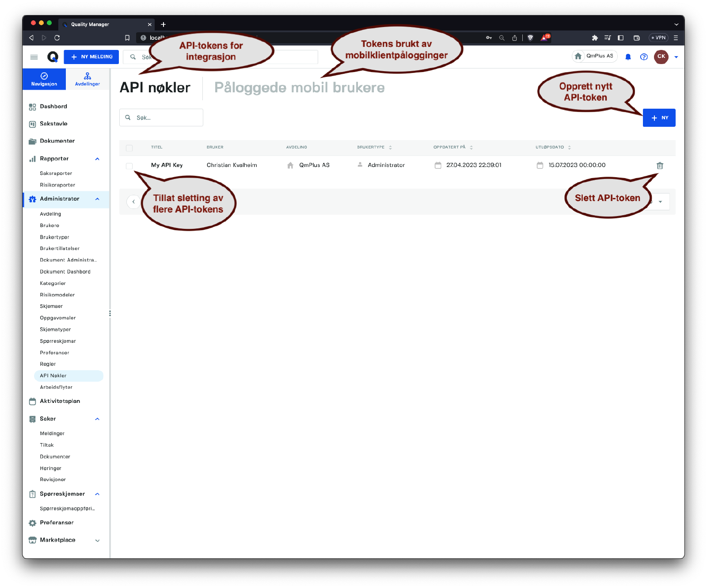Toggle the hamburger side menu

point(34,57)
